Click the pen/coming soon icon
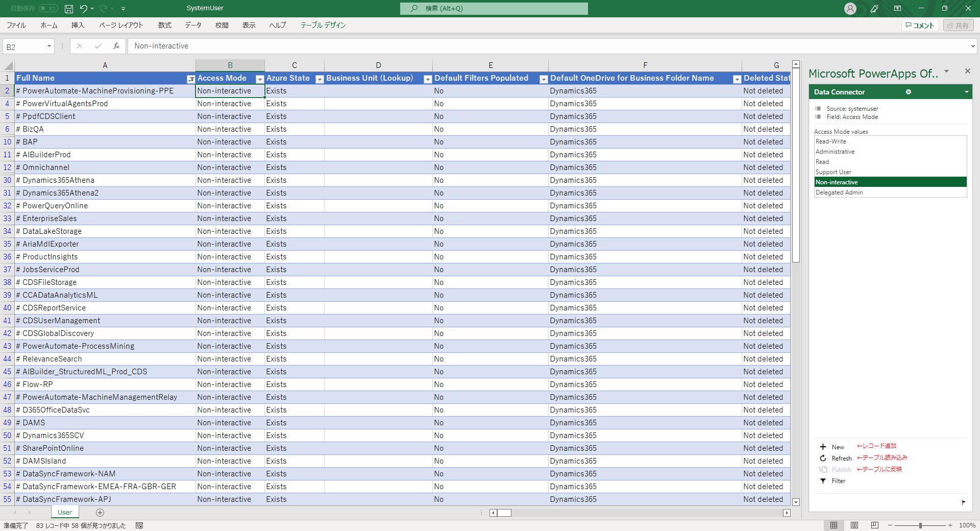This screenshot has width=980, height=531. (874, 9)
